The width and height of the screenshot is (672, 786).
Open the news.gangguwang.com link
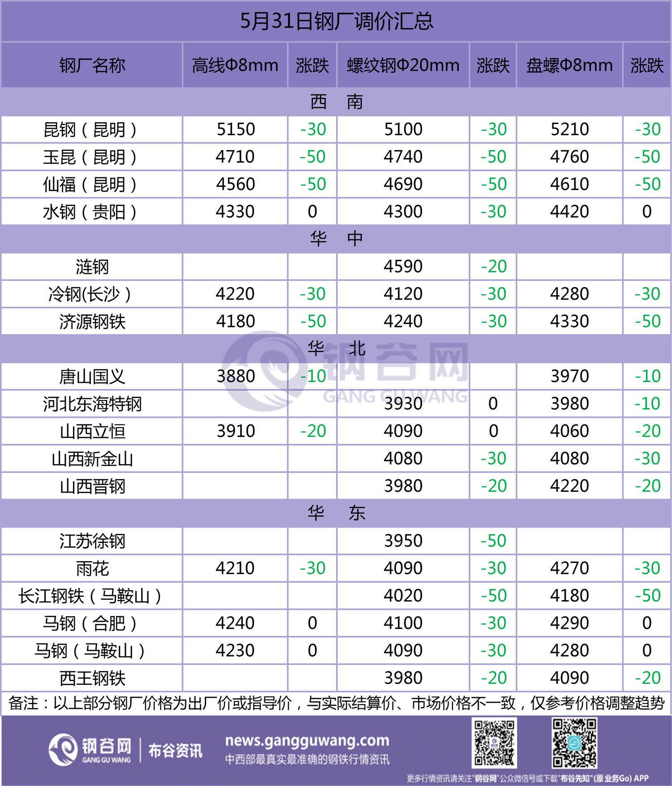(x=307, y=740)
